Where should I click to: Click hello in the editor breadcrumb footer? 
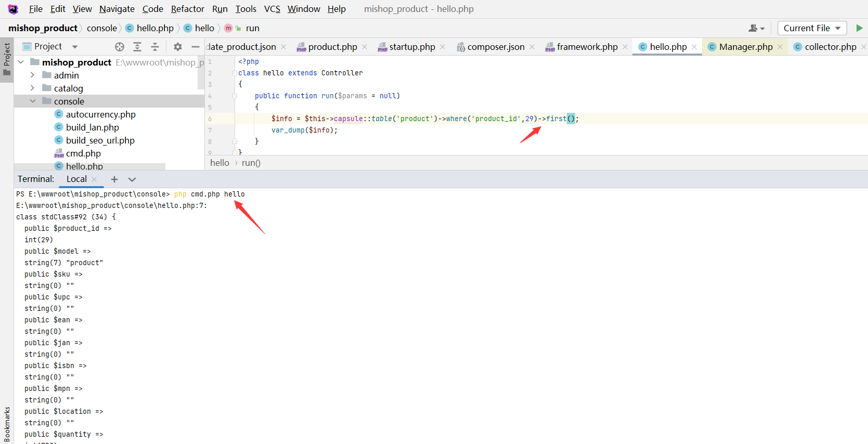click(x=219, y=163)
